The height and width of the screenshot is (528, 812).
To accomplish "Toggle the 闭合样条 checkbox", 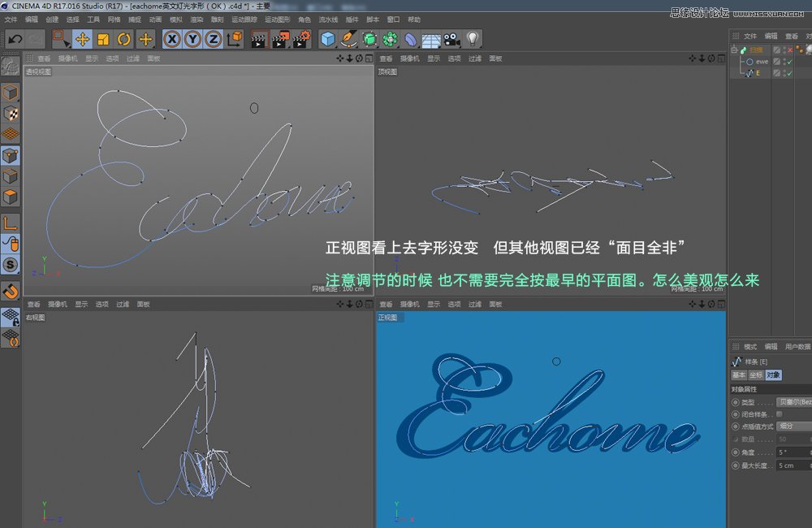I will point(780,414).
